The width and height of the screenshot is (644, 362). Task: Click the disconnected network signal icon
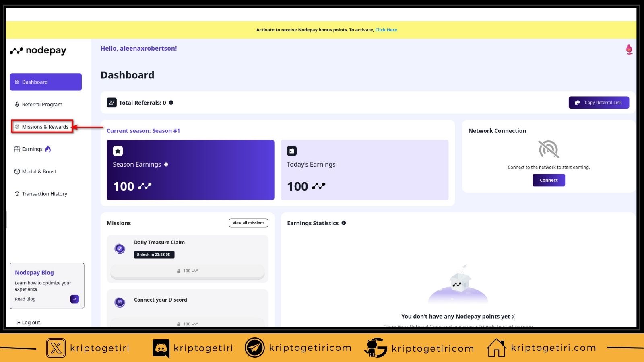[549, 149]
